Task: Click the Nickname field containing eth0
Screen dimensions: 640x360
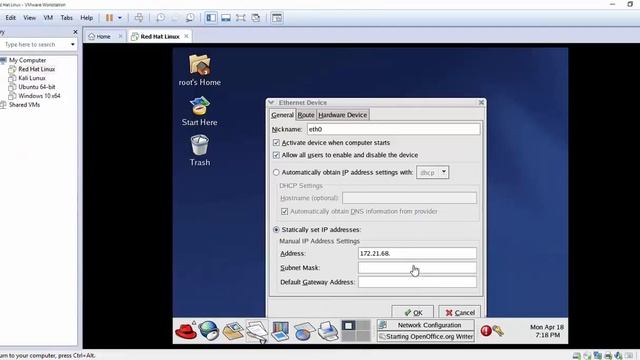Action: click(393, 129)
